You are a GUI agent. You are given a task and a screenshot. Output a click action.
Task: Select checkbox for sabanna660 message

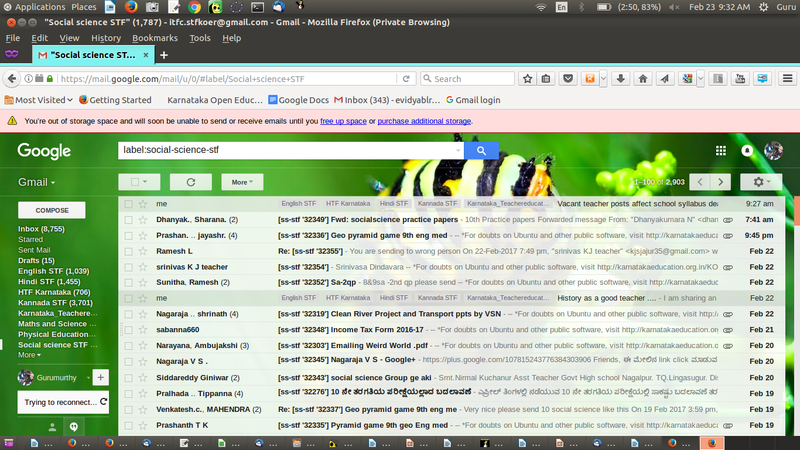(x=128, y=330)
